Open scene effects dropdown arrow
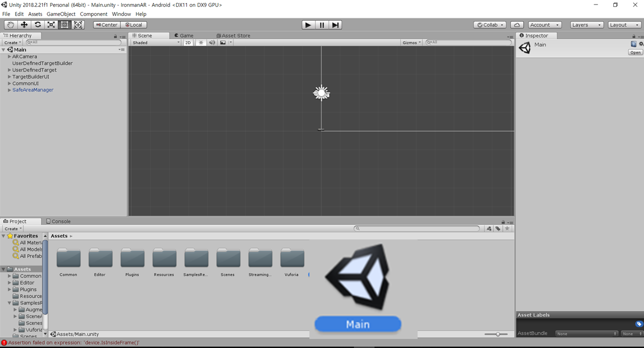The height and width of the screenshot is (348, 644). 230,43
